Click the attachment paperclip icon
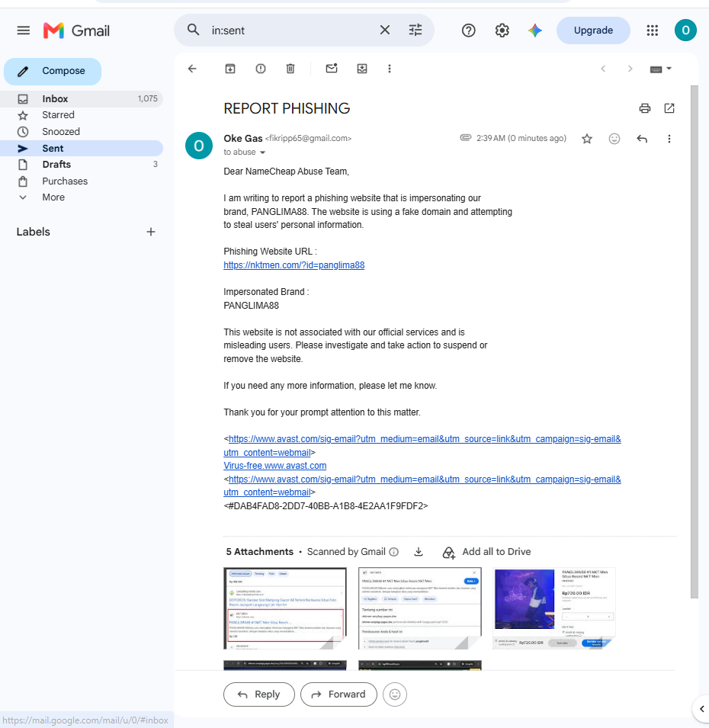709x728 pixels. 465,138
